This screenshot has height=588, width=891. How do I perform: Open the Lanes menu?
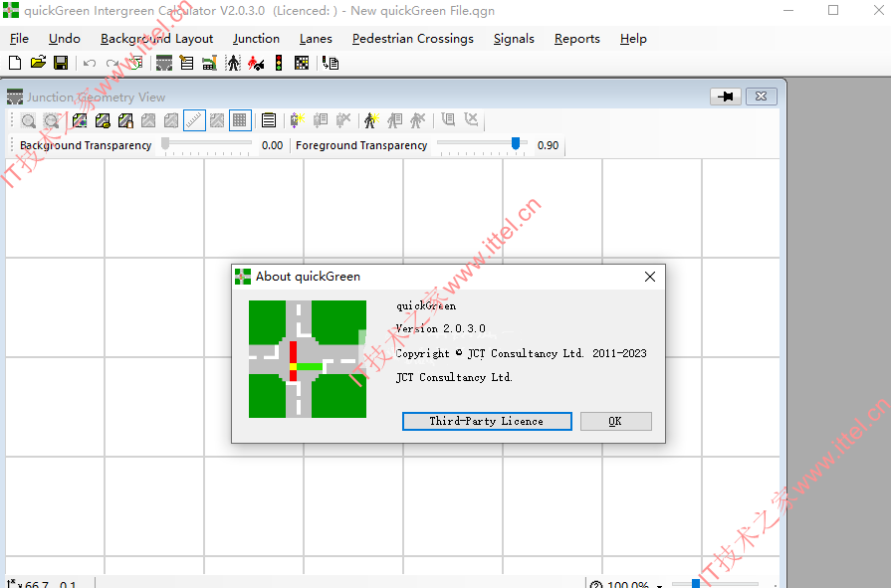(316, 39)
